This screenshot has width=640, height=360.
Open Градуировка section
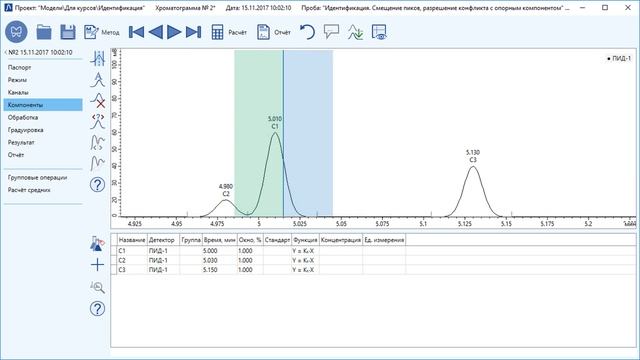[25, 130]
